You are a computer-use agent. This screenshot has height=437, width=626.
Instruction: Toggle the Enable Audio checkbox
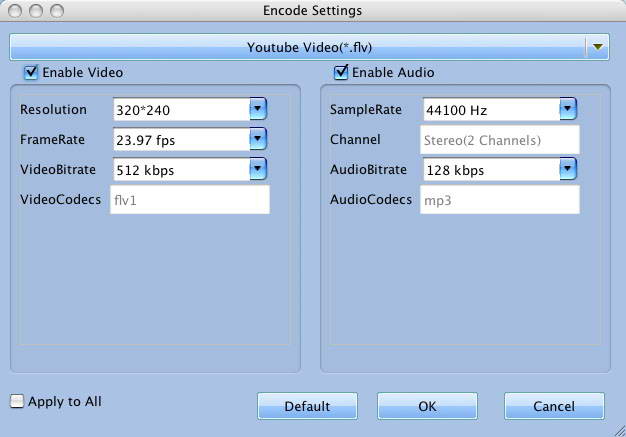341,72
